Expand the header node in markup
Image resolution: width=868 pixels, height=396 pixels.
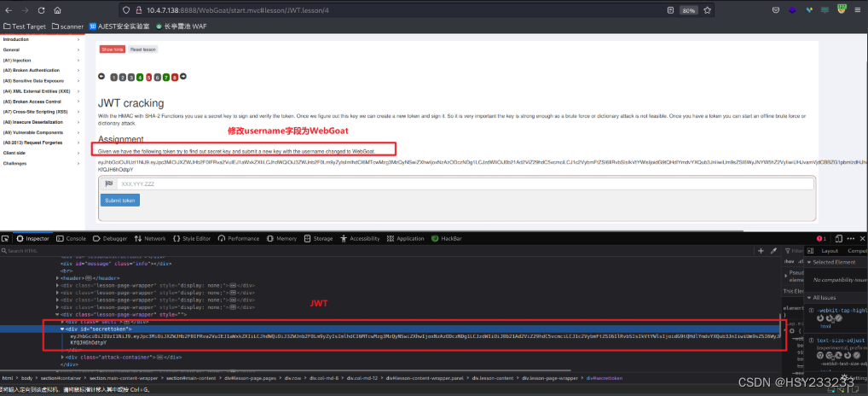point(58,278)
